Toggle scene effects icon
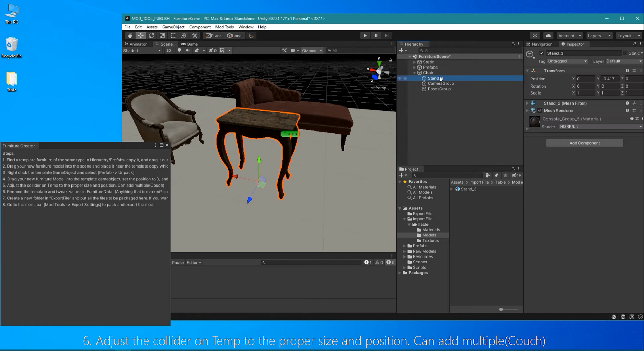Viewport: 644px width, 351px height. [196, 50]
